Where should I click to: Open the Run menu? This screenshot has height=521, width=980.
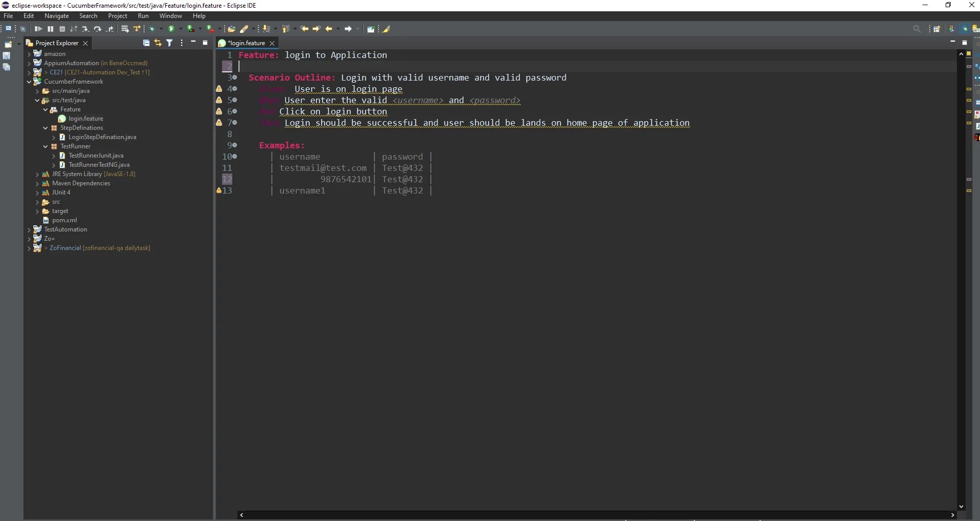tap(143, 16)
